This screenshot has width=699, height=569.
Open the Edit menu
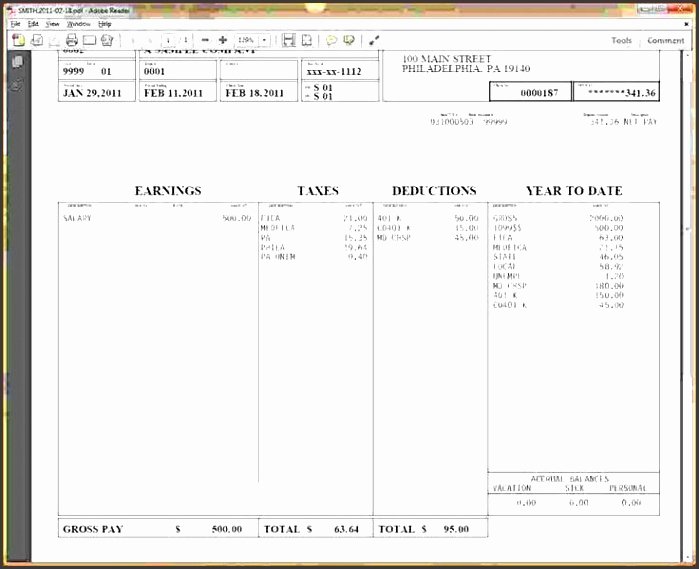coord(33,24)
